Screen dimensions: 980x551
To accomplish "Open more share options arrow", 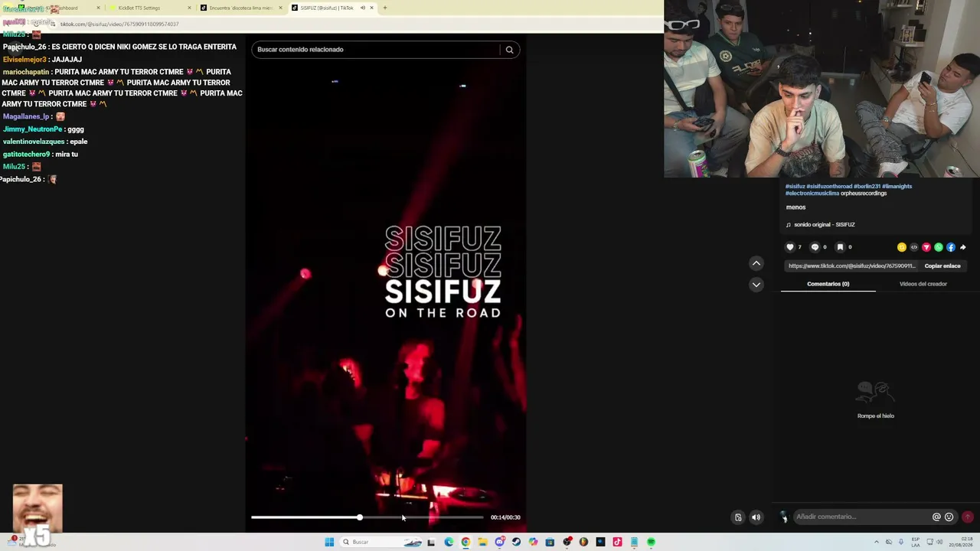I will [x=963, y=247].
